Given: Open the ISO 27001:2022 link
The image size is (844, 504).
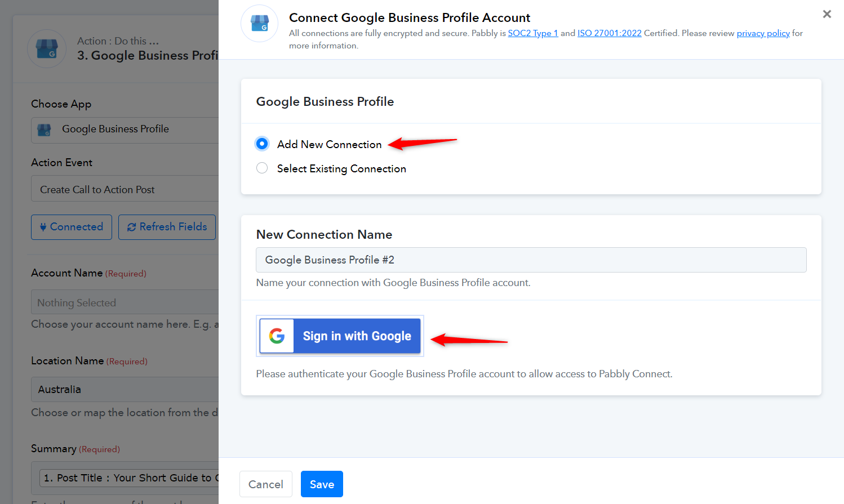Looking at the screenshot, I should 610,33.
